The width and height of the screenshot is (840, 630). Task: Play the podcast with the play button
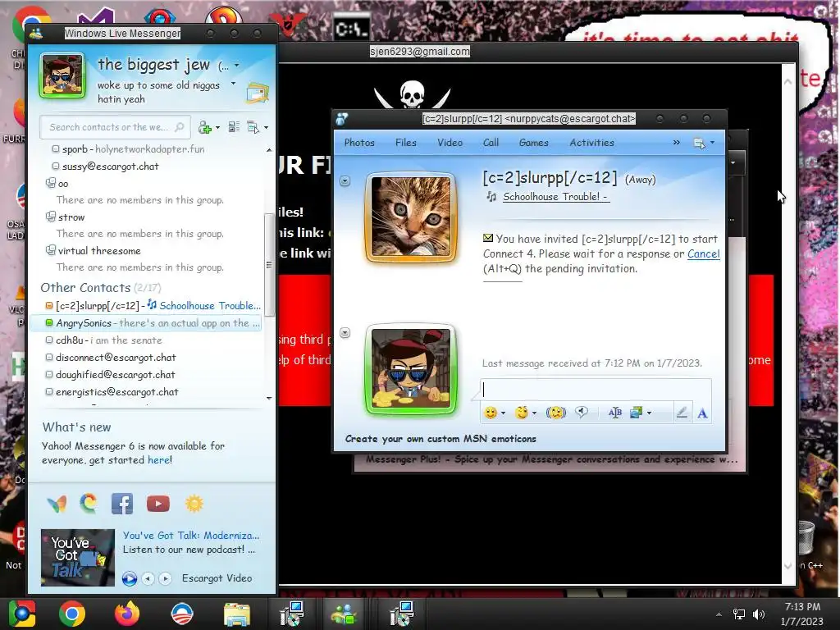point(129,578)
